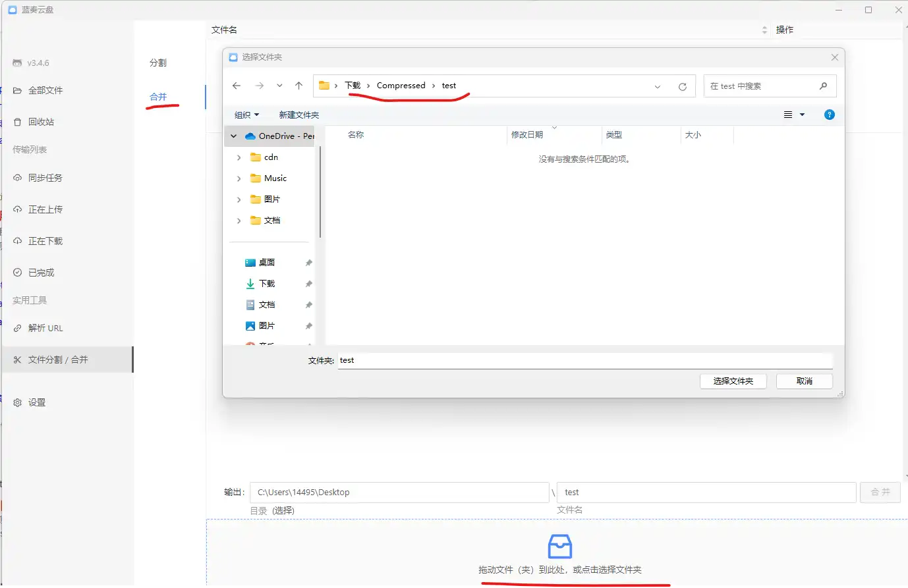
Task: Click the New Folder button
Action: (x=298, y=115)
